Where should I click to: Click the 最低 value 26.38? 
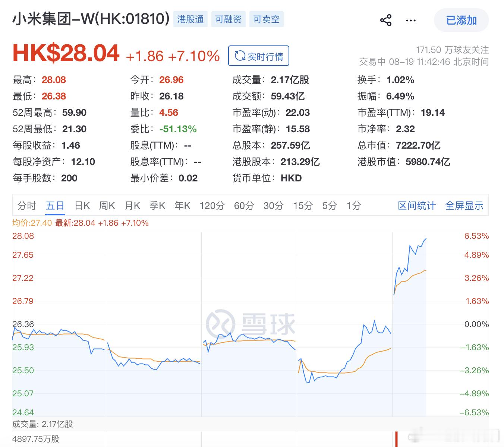tap(54, 96)
